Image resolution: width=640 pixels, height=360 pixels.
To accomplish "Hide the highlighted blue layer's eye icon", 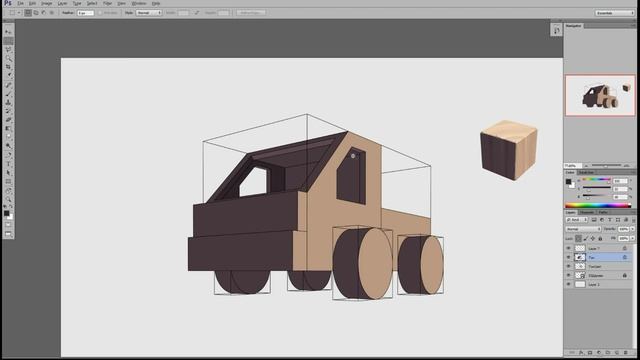I will pos(568,257).
